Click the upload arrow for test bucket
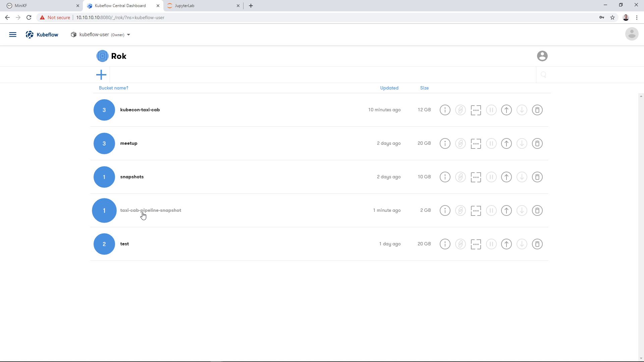Screen dimensions: 644x362 point(506,244)
